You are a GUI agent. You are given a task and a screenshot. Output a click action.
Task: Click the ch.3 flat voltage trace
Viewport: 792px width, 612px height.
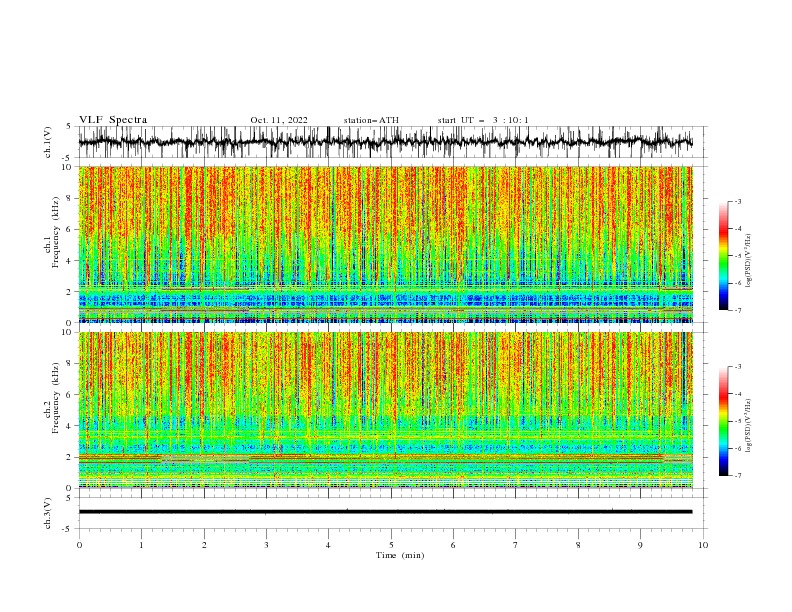coord(385,512)
